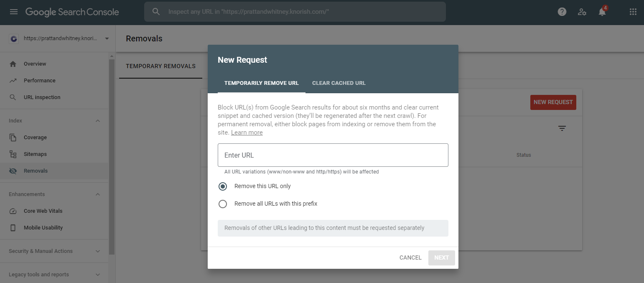Open the Temporary Removals page tab

pos(161,66)
